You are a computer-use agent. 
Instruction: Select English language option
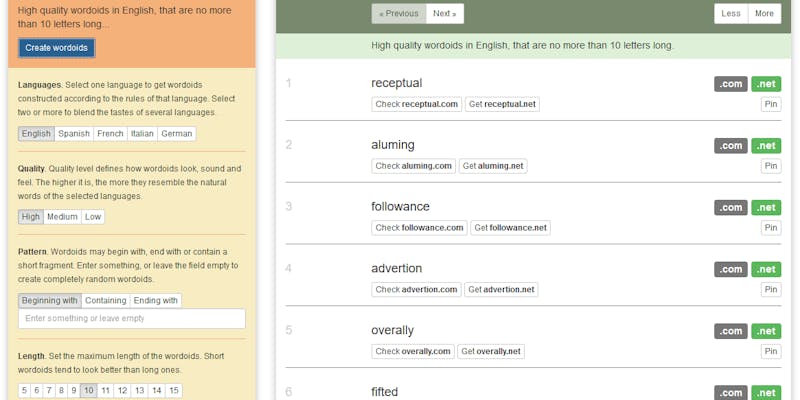(x=36, y=134)
